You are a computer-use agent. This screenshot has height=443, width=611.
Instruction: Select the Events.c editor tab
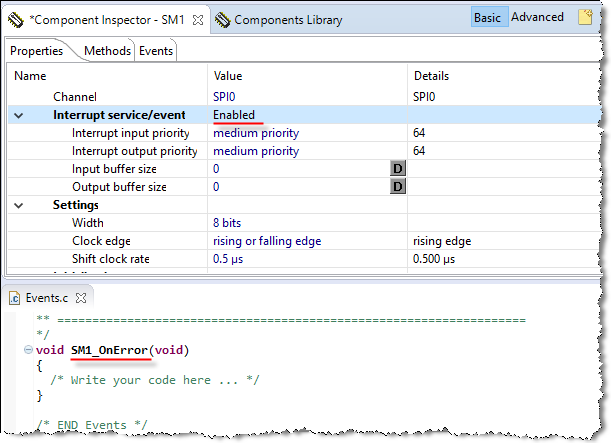point(47,298)
